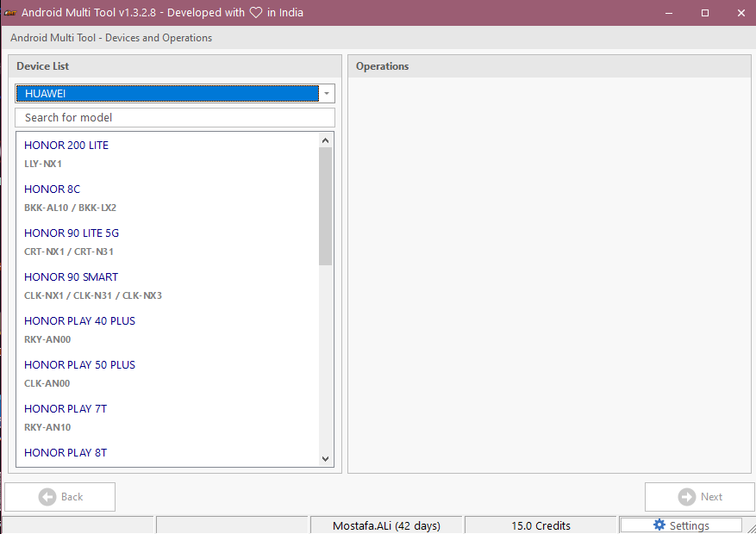
Task: Click model code RKY-AN00
Action: click(x=47, y=339)
